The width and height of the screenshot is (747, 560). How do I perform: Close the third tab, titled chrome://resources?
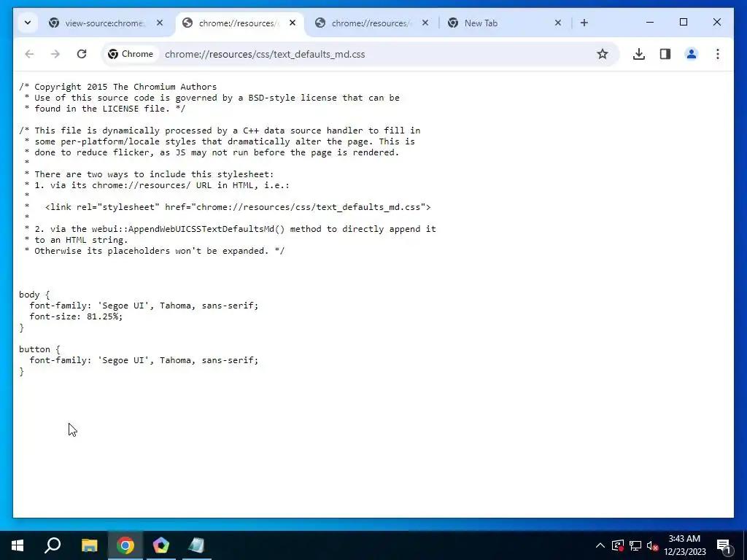pos(425,23)
